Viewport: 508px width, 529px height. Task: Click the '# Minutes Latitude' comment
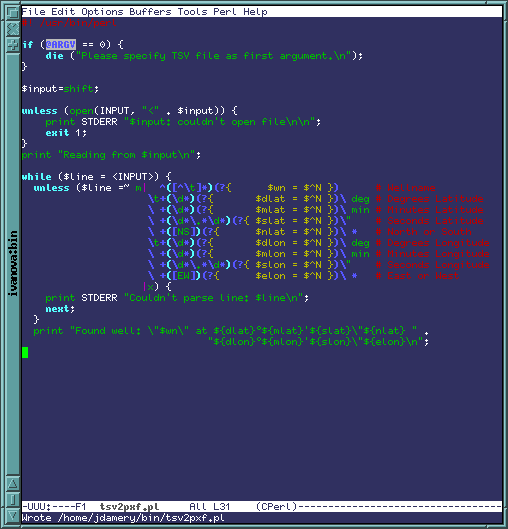point(430,210)
